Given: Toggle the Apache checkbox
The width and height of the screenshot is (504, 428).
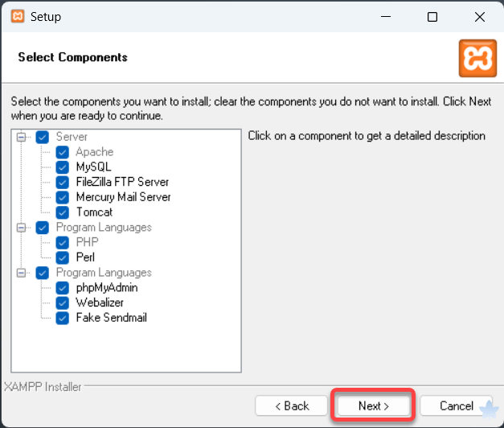Looking at the screenshot, I should [63, 152].
